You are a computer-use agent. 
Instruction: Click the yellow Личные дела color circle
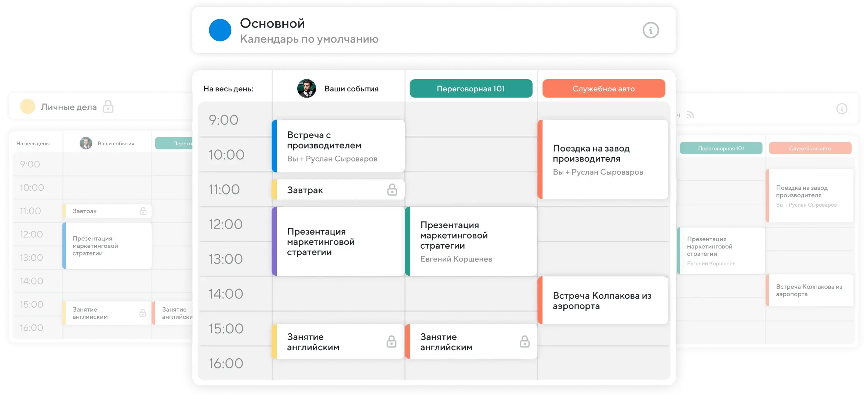pyautogui.click(x=28, y=106)
